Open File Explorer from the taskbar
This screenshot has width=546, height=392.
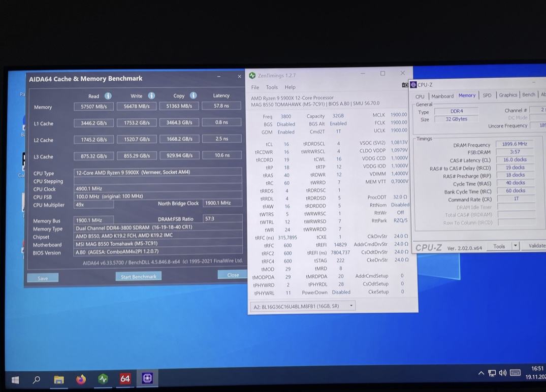click(x=58, y=379)
